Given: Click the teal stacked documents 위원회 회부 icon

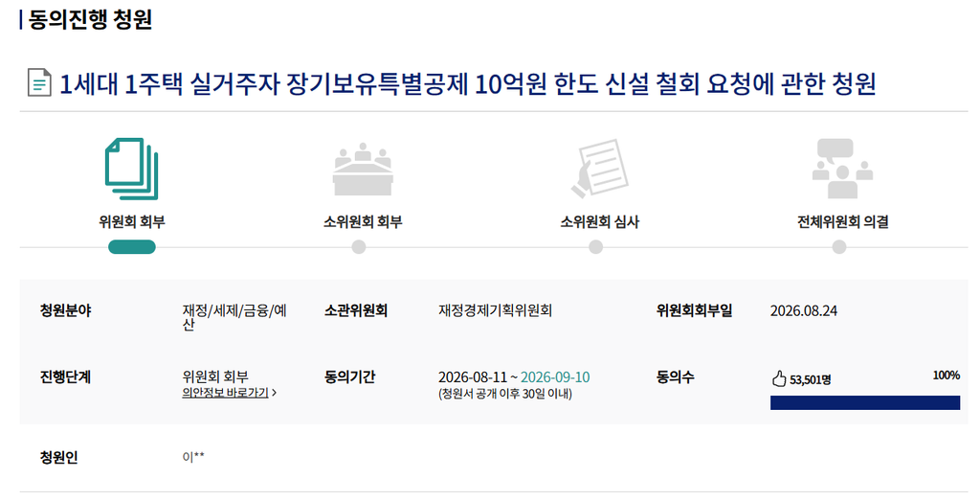Looking at the screenshot, I should pyautogui.click(x=132, y=169).
